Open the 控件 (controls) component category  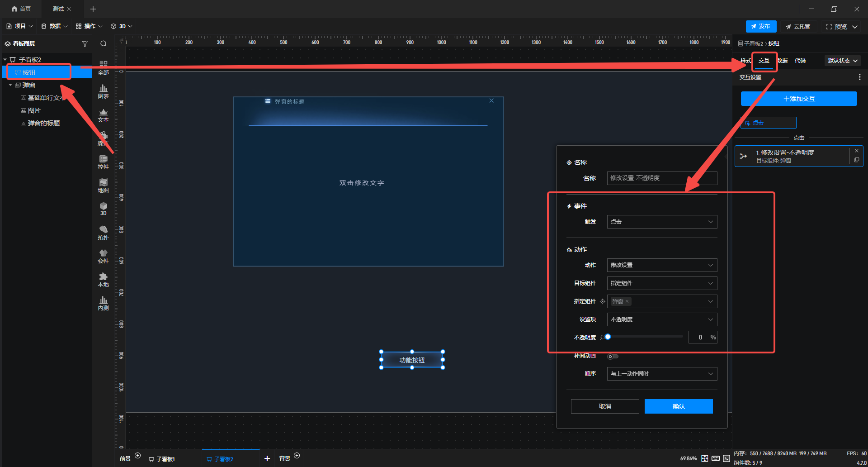[x=103, y=162]
